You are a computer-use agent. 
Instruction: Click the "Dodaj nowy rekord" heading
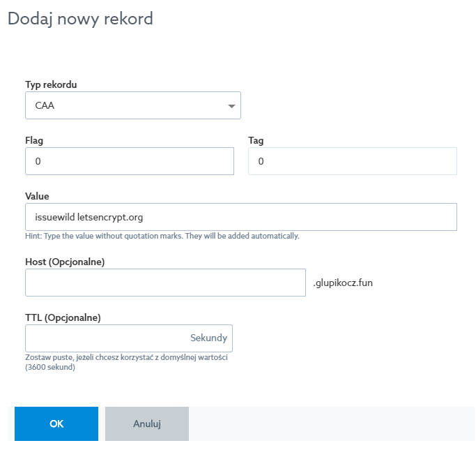click(80, 19)
